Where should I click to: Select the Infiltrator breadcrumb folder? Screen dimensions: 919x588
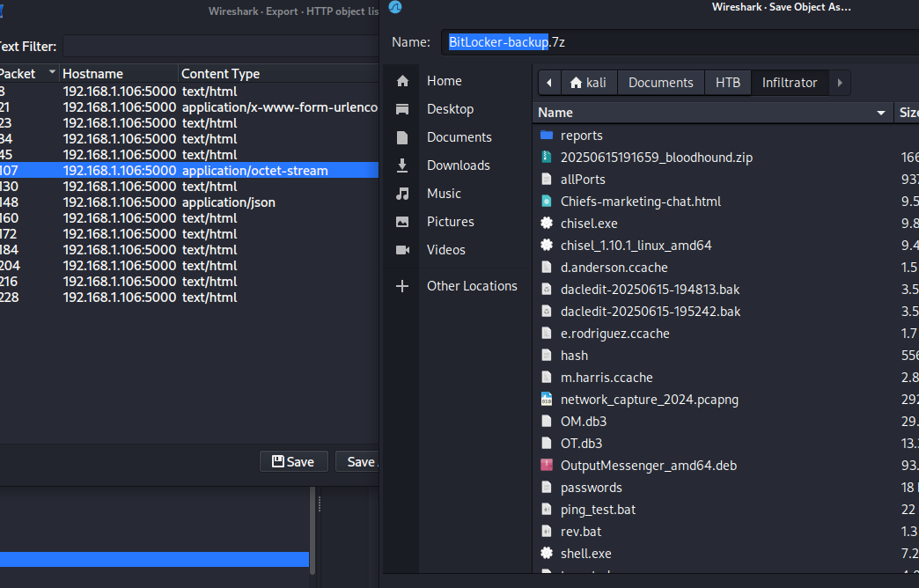[x=790, y=83]
